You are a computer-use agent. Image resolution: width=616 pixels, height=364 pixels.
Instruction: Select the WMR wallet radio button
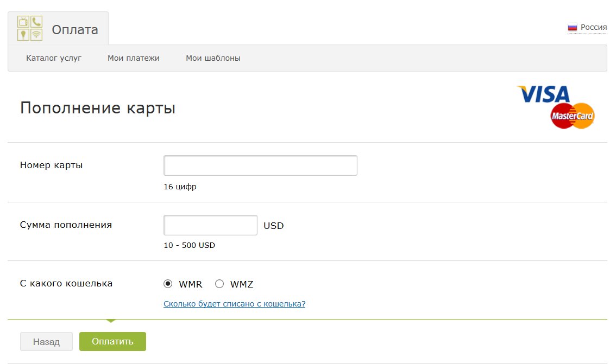coord(168,284)
